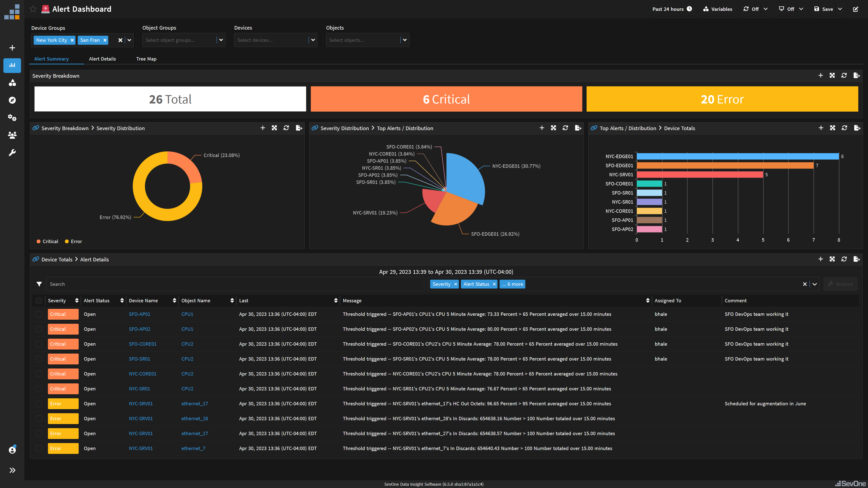Open the Devices selection dropdown
868x488 pixels.
(313, 40)
